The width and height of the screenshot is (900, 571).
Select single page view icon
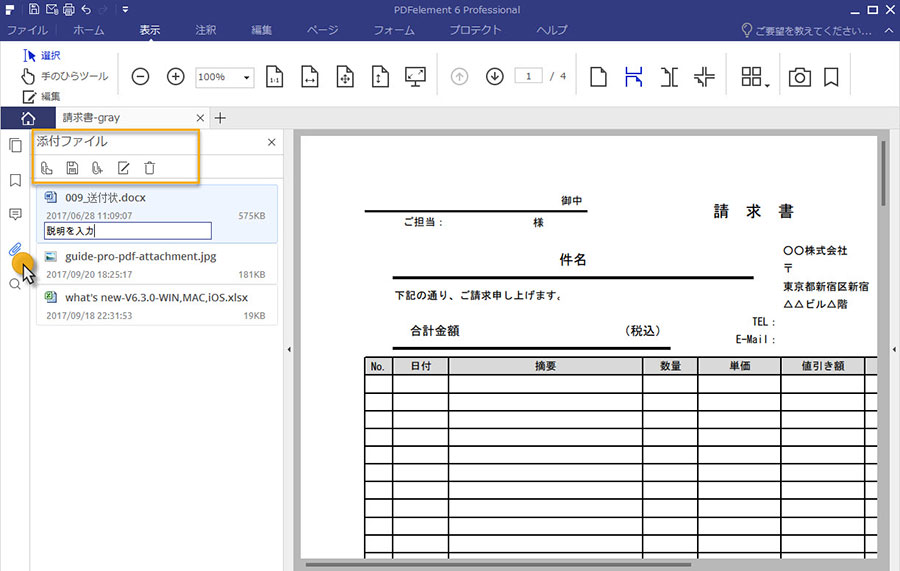pyautogui.click(x=598, y=76)
